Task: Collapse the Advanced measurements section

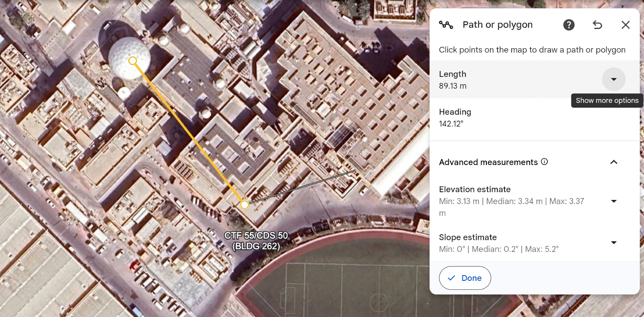Action: 614,162
